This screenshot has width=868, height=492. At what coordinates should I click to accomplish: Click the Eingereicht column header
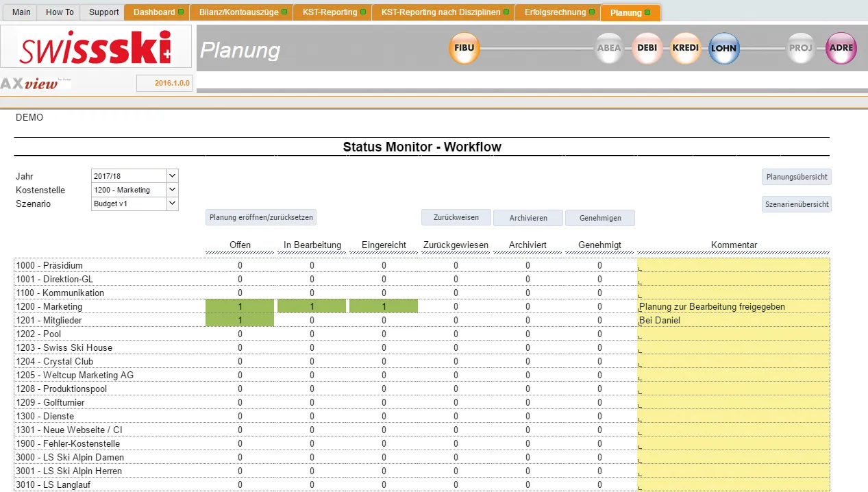[384, 245]
